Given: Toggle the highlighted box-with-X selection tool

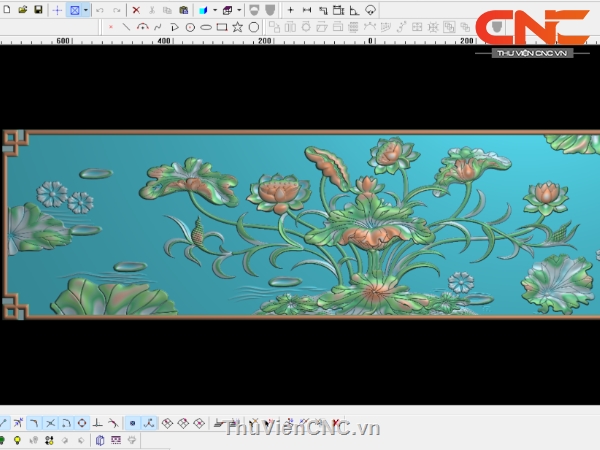Looking at the screenshot, I should coord(75,10).
